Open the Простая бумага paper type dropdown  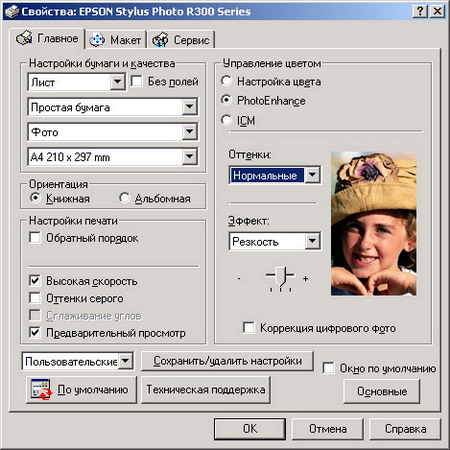pyautogui.click(x=189, y=107)
